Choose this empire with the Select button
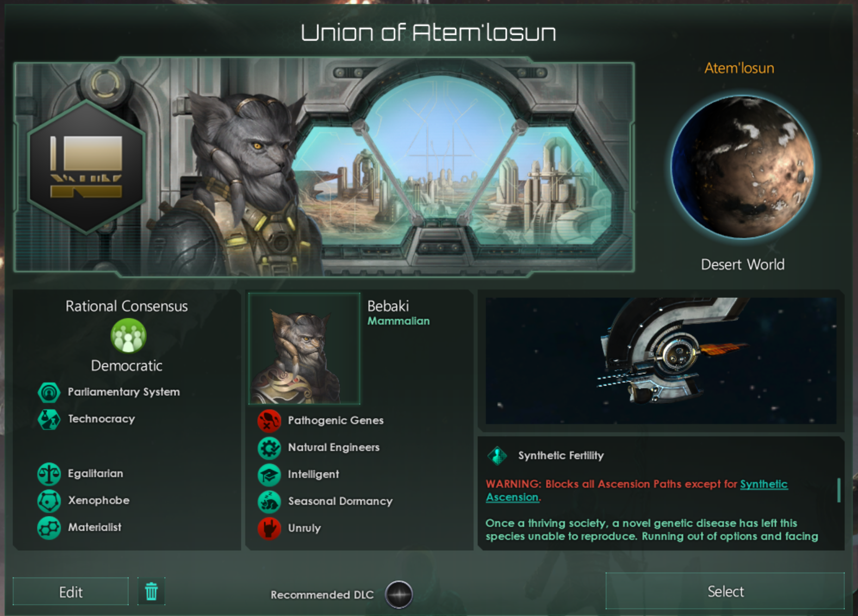Screen dimensions: 858x616 [x=725, y=591]
